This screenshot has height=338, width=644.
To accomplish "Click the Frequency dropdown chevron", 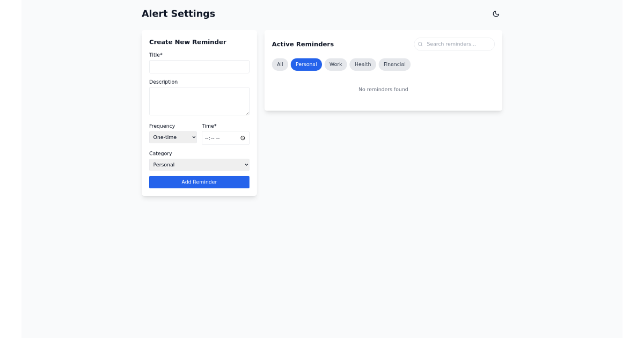I will [193, 137].
